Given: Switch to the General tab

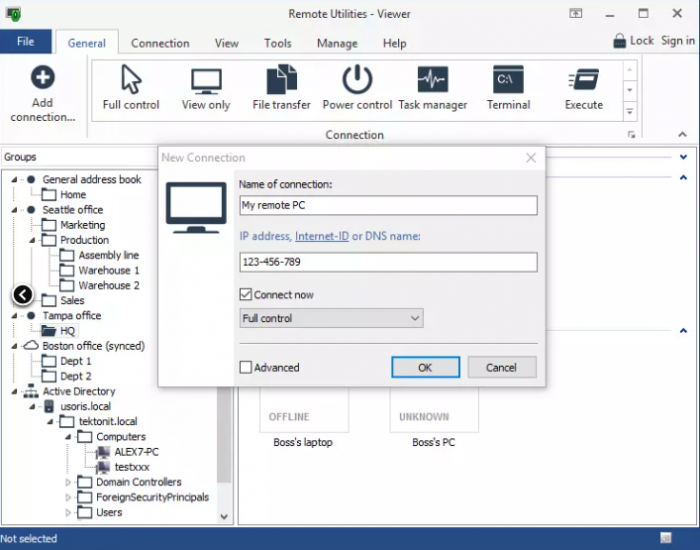Looking at the screenshot, I should 87,43.
